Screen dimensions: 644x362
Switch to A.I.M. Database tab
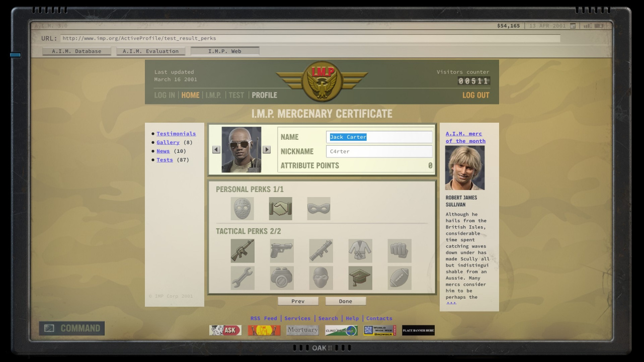click(x=76, y=51)
